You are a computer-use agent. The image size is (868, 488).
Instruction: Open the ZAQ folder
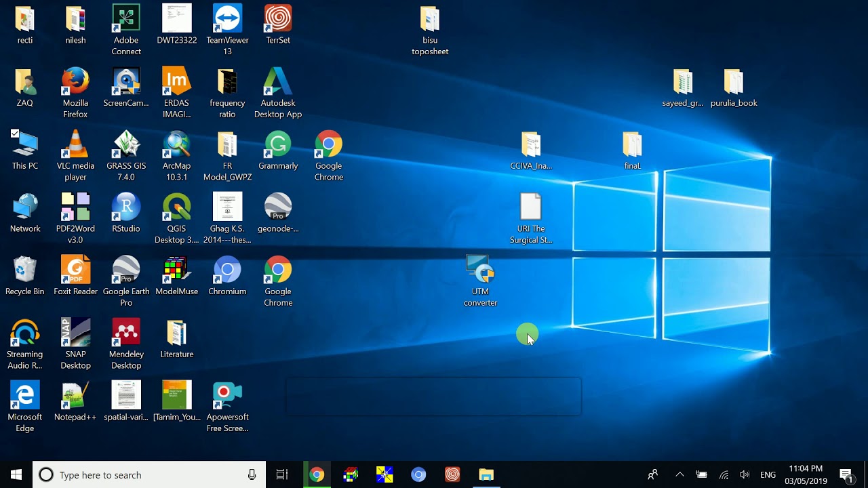click(x=25, y=88)
